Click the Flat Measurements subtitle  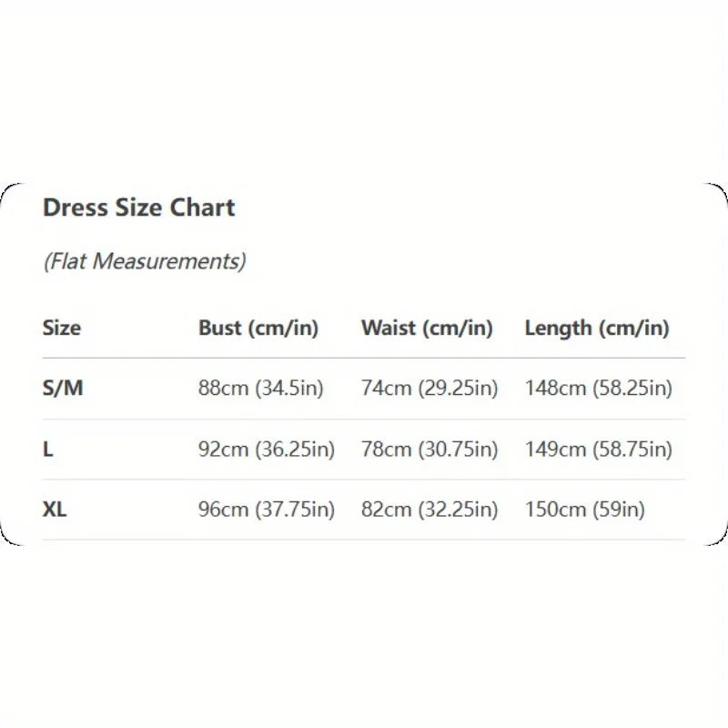(x=144, y=262)
